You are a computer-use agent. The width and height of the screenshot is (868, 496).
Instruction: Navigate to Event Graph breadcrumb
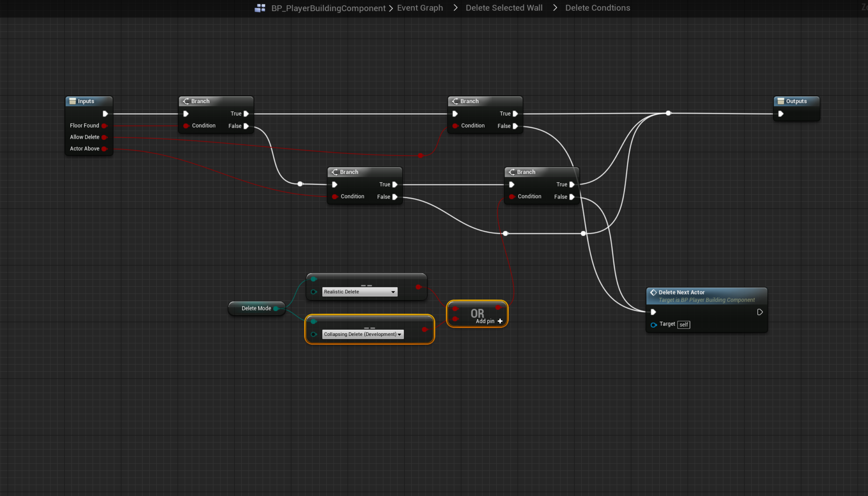(x=420, y=8)
